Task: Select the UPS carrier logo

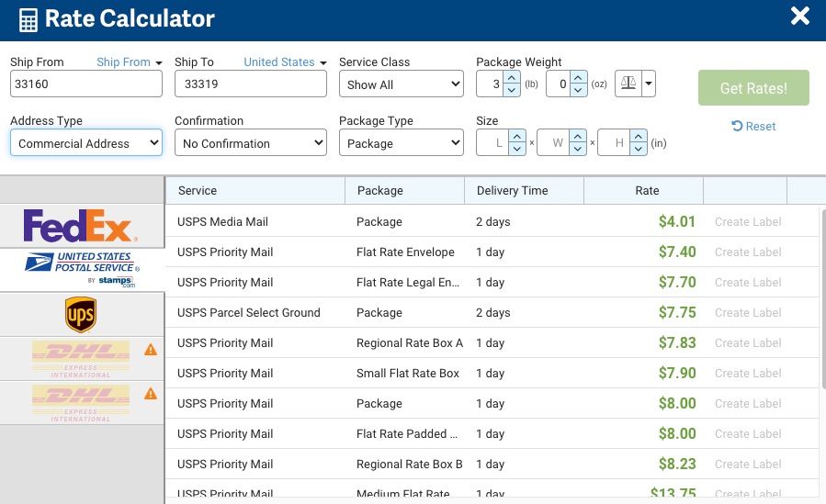Action: click(81, 315)
